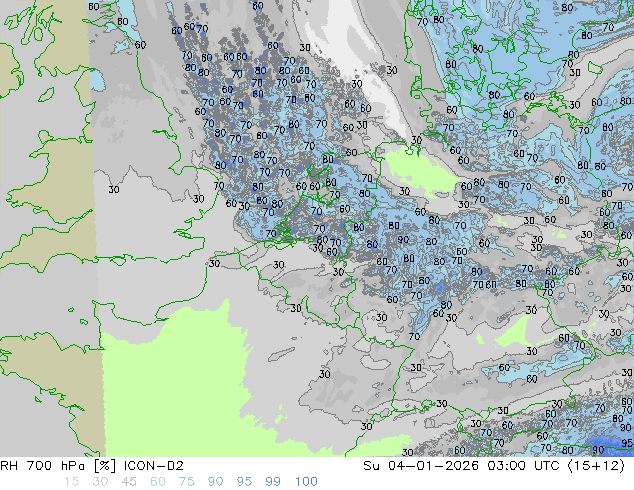Select legend value 30 in color scale

click(100, 482)
